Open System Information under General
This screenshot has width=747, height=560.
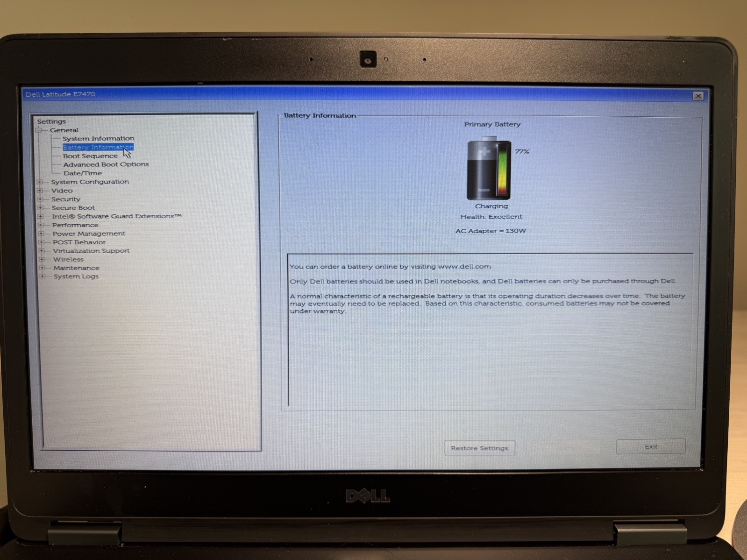[99, 139]
